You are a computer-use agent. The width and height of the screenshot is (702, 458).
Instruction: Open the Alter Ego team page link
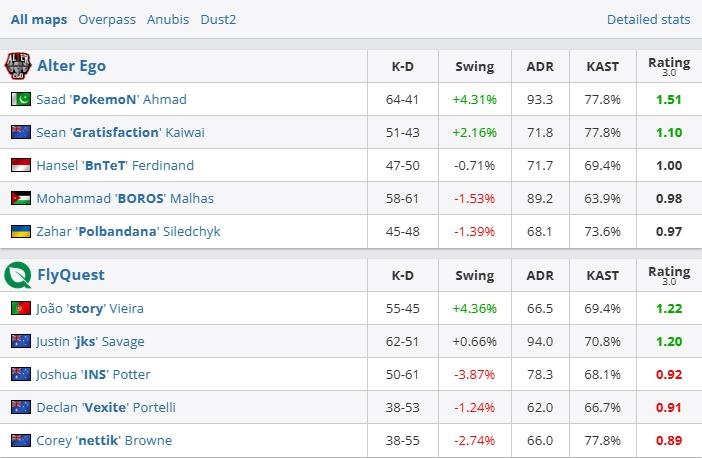[x=71, y=66]
